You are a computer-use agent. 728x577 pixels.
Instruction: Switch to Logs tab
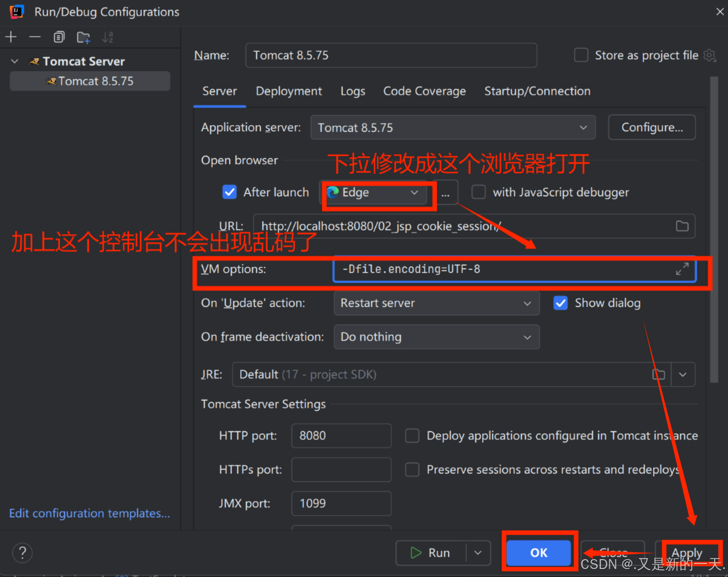pyautogui.click(x=353, y=91)
